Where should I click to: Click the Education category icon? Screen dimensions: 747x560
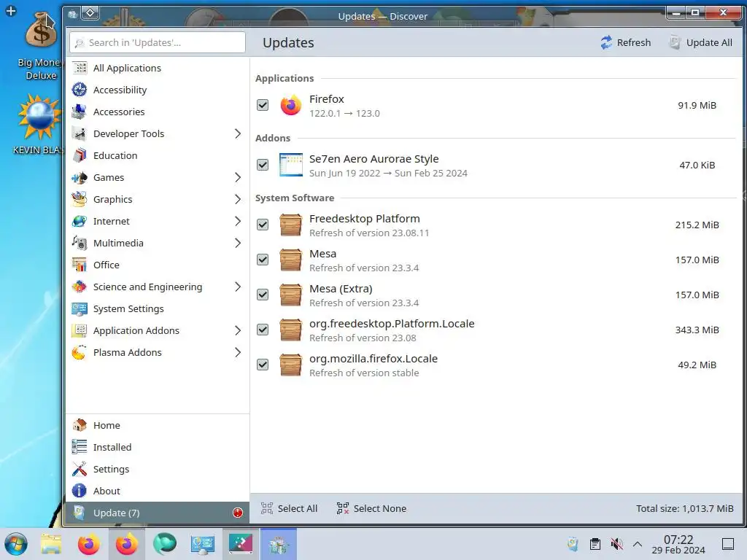(x=79, y=155)
